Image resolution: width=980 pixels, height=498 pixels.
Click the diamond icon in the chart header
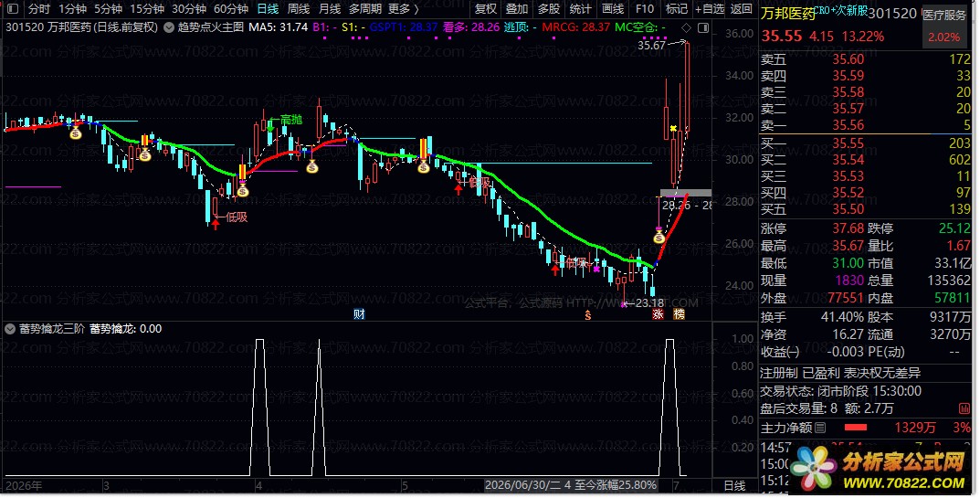[x=686, y=27]
